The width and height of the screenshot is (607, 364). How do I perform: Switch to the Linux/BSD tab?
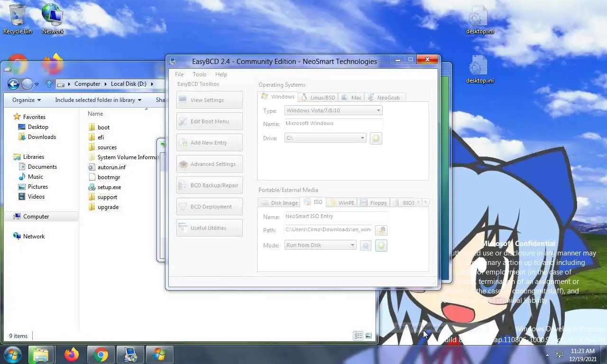click(x=319, y=98)
